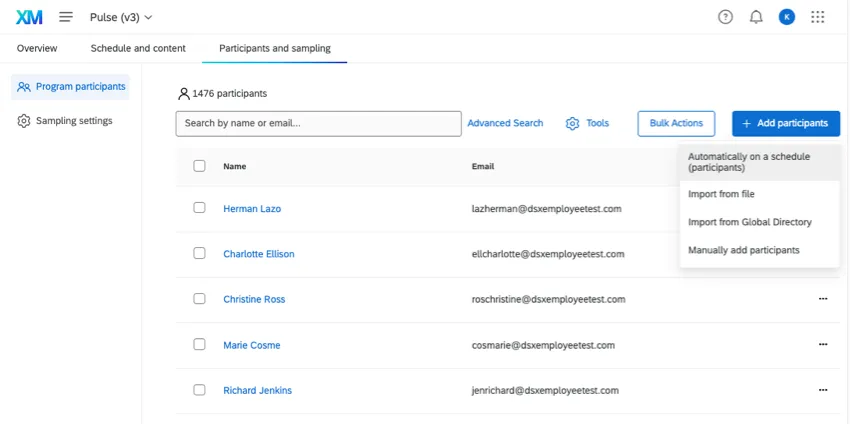Check the box beside Charlotte Ellison
Viewport: 850px width, 424px height.
click(199, 253)
